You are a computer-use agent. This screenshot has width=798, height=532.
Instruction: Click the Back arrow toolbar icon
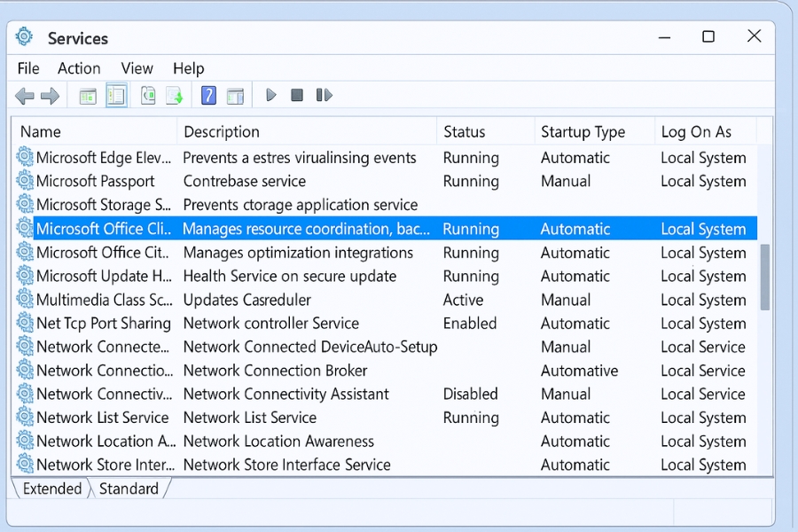coord(25,96)
